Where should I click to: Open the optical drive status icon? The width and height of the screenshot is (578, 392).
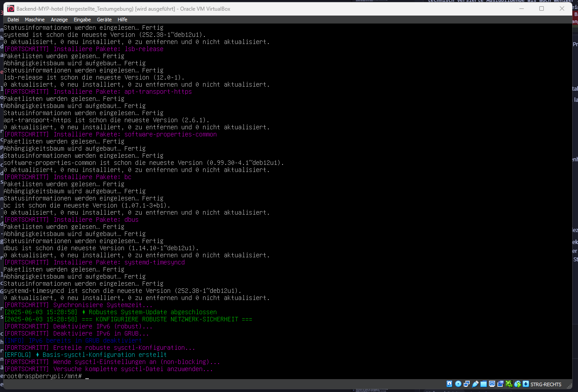458,384
